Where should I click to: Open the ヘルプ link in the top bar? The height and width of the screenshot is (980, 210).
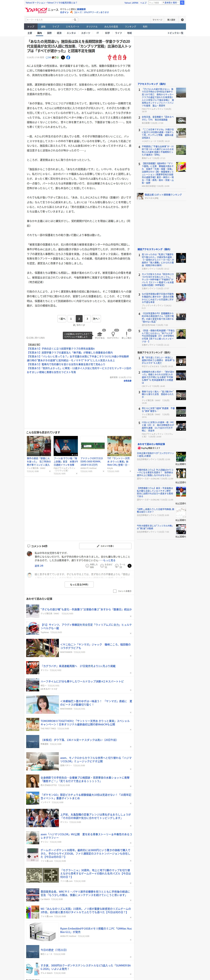point(143,3)
